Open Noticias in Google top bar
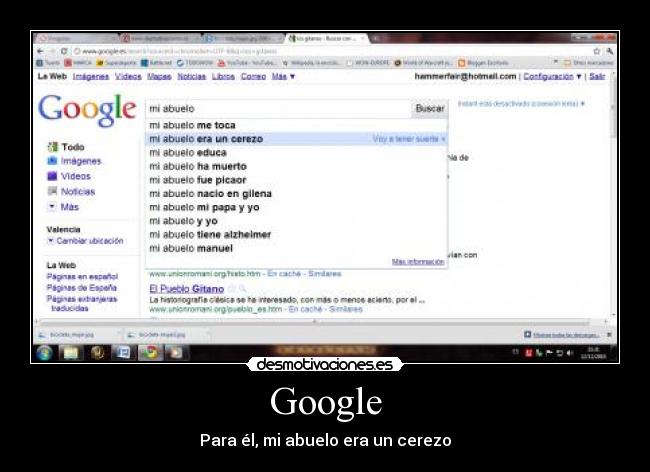Image resolution: width=650 pixels, height=472 pixels. pos(192,77)
